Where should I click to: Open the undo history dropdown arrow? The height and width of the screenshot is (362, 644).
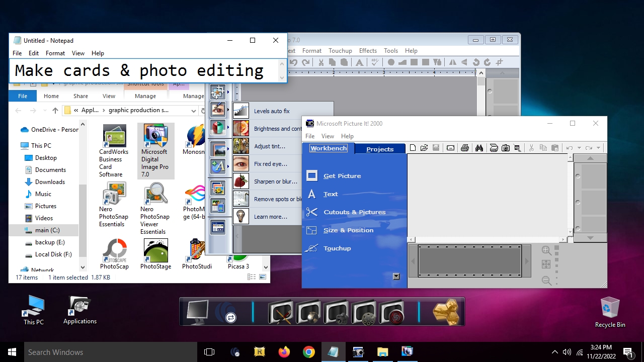click(579, 148)
